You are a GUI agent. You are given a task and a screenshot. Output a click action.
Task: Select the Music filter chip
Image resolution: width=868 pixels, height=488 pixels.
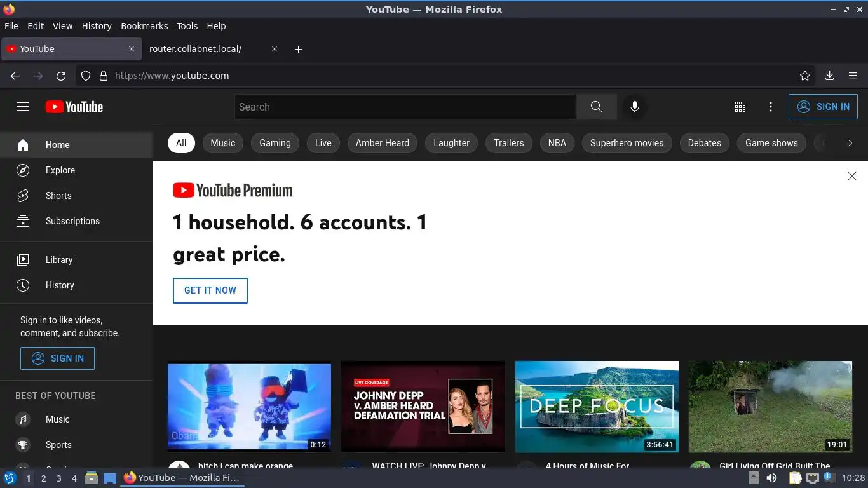tap(223, 143)
